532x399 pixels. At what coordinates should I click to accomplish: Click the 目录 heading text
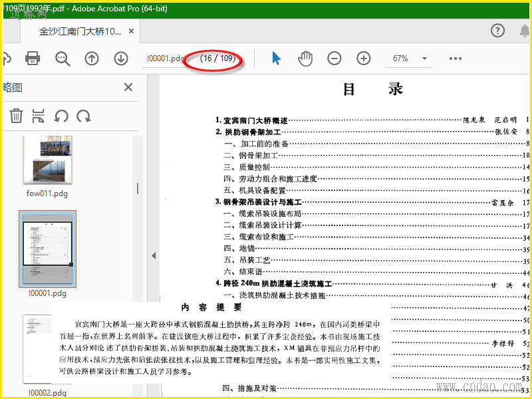pos(372,89)
